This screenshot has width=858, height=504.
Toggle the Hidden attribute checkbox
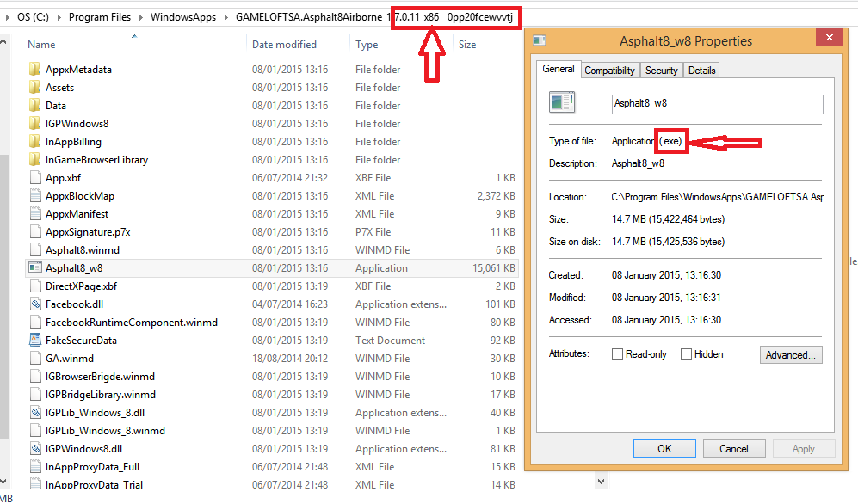pos(686,354)
